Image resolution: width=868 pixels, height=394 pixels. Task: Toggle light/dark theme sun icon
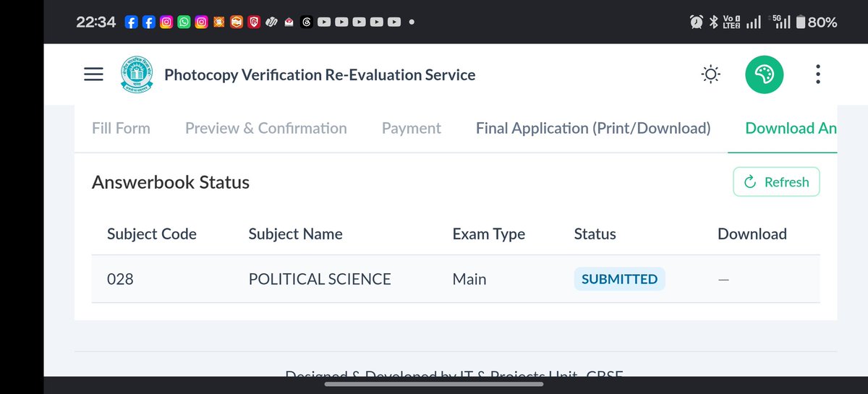[x=711, y=74]
